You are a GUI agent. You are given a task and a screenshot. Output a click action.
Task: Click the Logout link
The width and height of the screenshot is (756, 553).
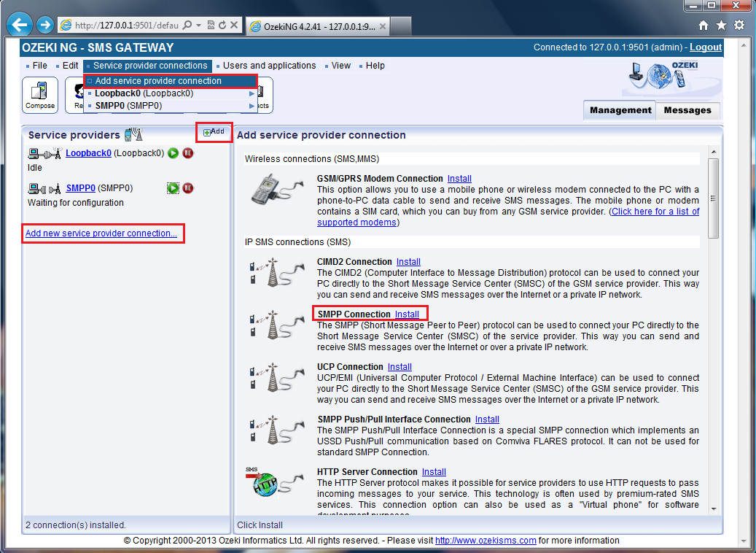point(706,47)
